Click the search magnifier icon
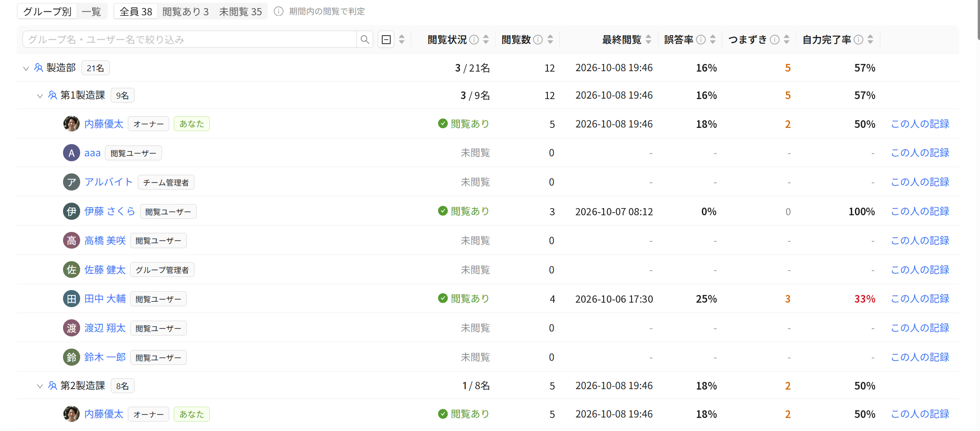This screenshot has width=980, height=431. pos(365,40)
